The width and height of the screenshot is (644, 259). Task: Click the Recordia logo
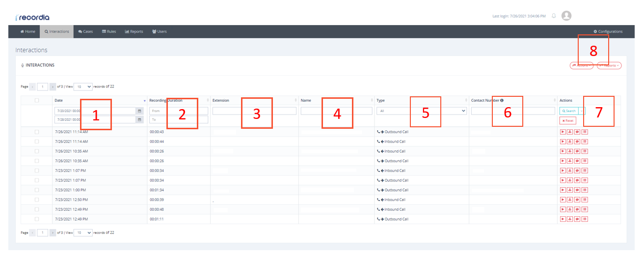tap(32, 17)
